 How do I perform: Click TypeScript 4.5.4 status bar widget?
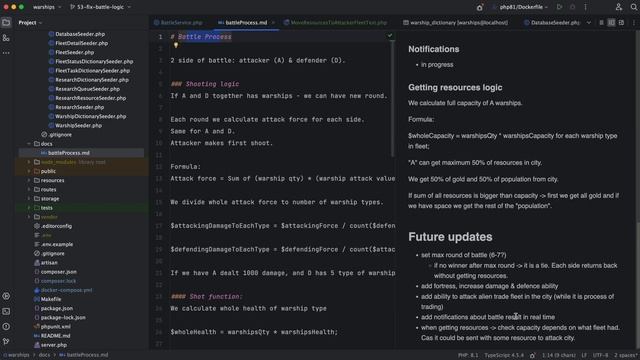504,355
